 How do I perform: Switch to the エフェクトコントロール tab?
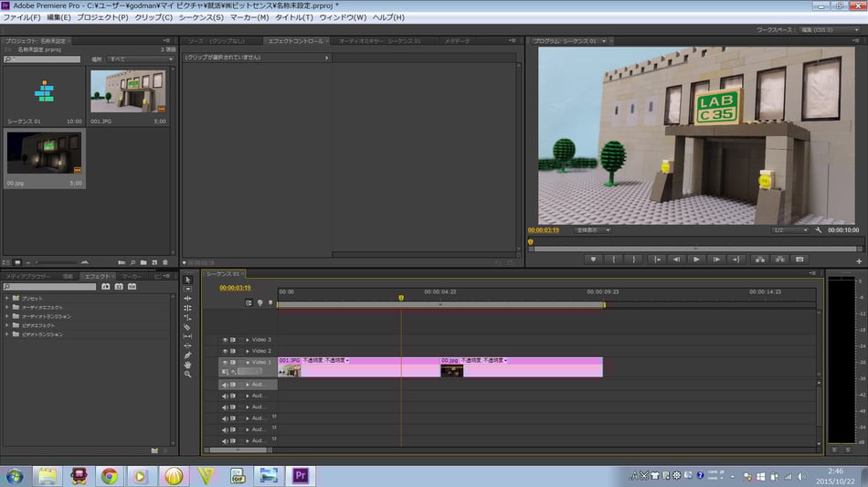pyautogui.click(x=293, y=41)
